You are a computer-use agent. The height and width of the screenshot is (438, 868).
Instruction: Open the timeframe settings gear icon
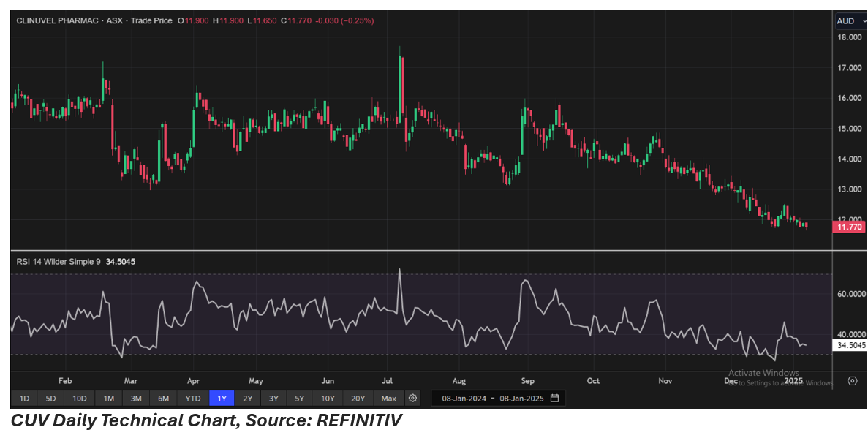413,399
